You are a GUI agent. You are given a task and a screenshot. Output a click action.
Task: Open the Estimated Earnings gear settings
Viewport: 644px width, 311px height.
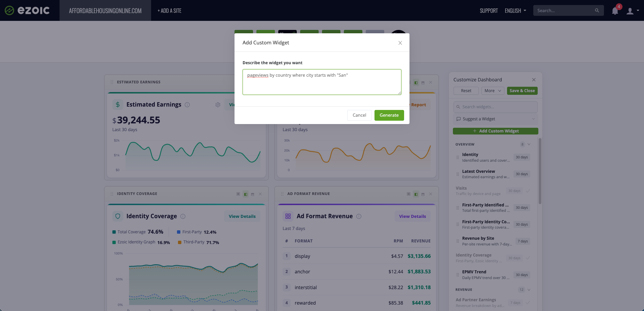click(218, 105)
